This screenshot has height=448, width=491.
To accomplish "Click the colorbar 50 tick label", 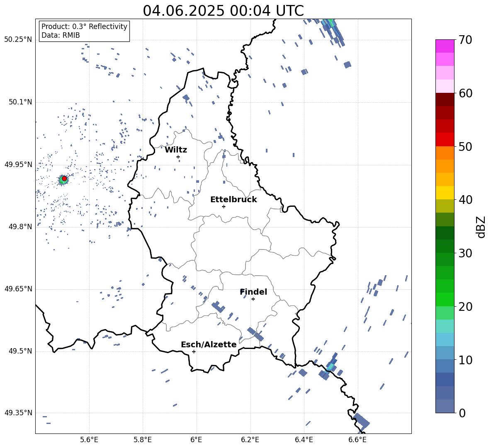I will 465,147.
